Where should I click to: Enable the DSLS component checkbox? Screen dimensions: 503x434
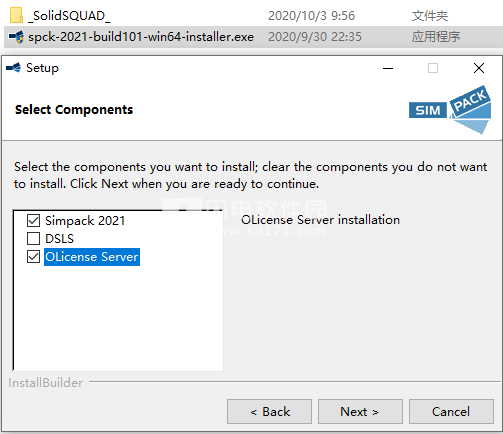[x=34, y=238]
